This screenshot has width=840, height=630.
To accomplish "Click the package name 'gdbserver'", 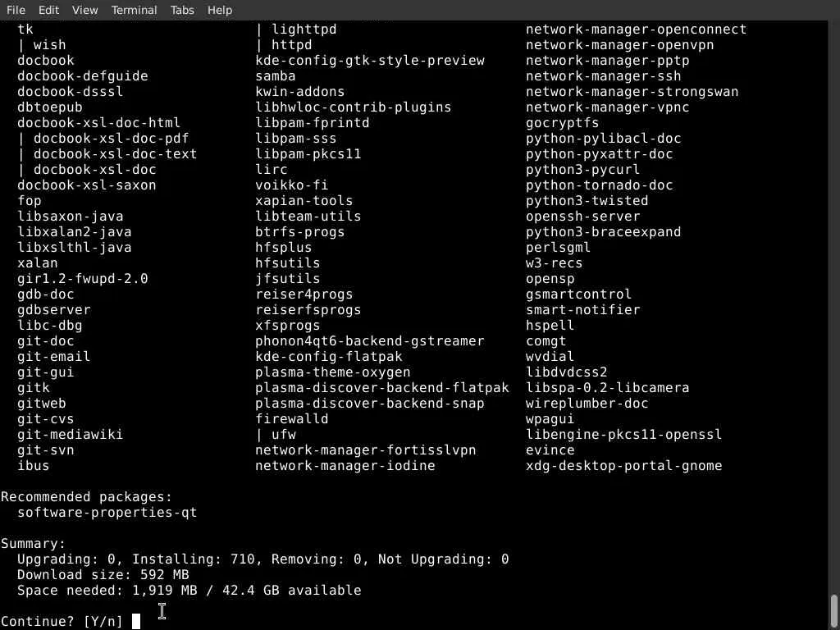I will coord(54,309).
